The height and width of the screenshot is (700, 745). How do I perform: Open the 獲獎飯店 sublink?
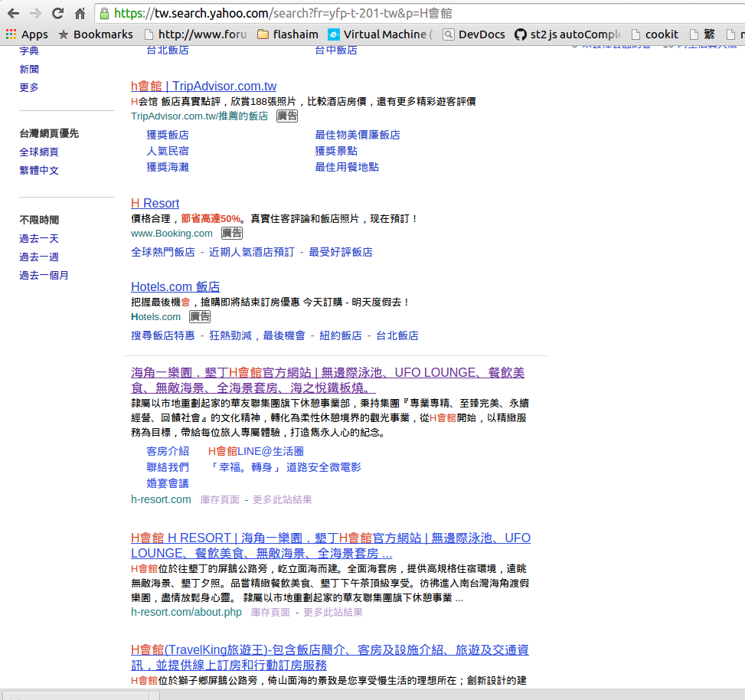point(168,135)
